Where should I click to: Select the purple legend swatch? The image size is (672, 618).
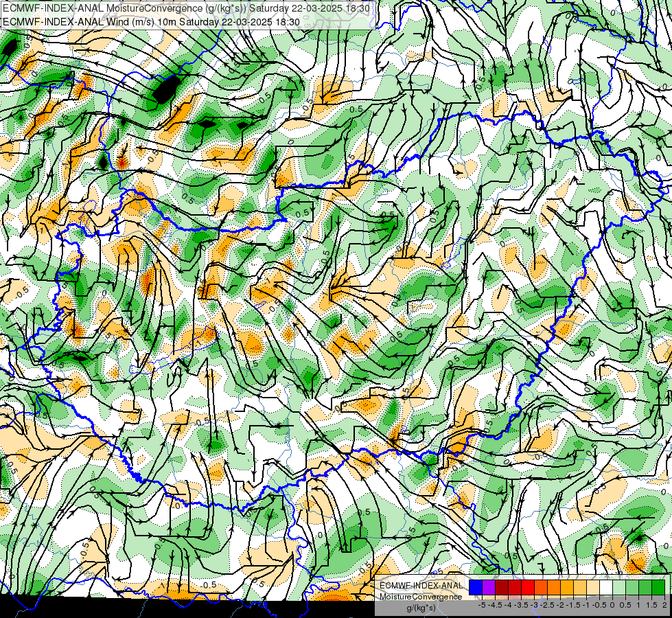489,588
